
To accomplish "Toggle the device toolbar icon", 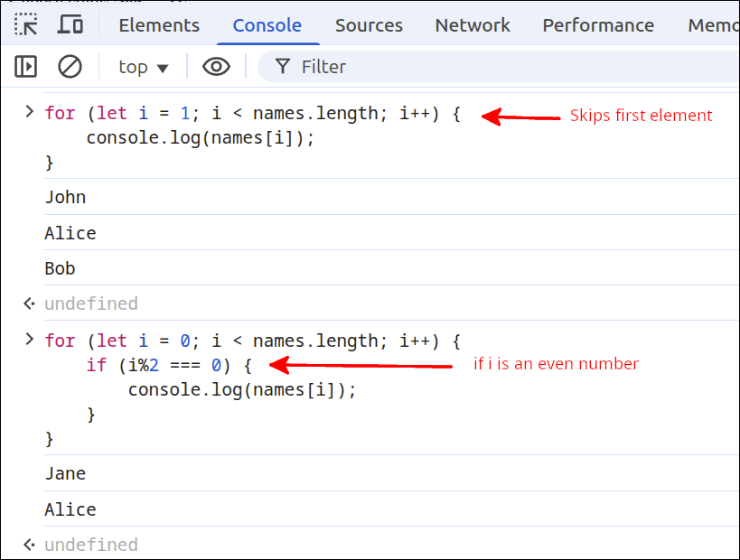I will click(x=70, y=25).
